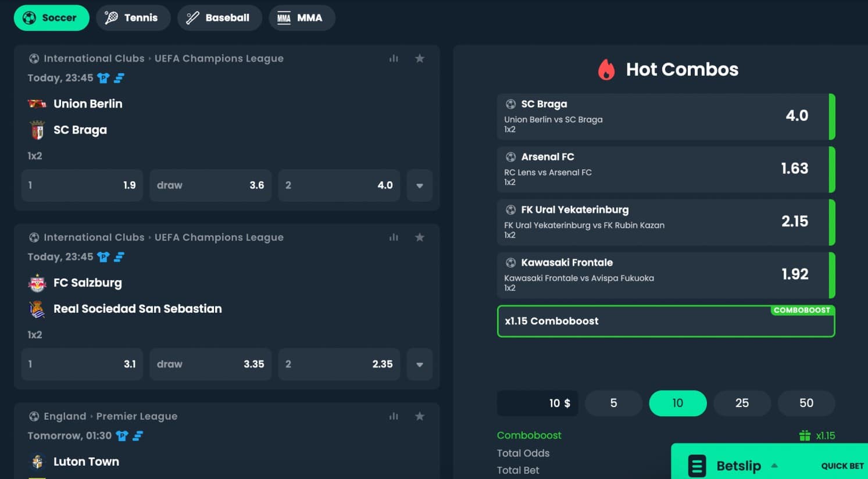Click the soccer ball icon beside Kawasaki Frontale
868x479 pixels.
[x=510, y=263]
